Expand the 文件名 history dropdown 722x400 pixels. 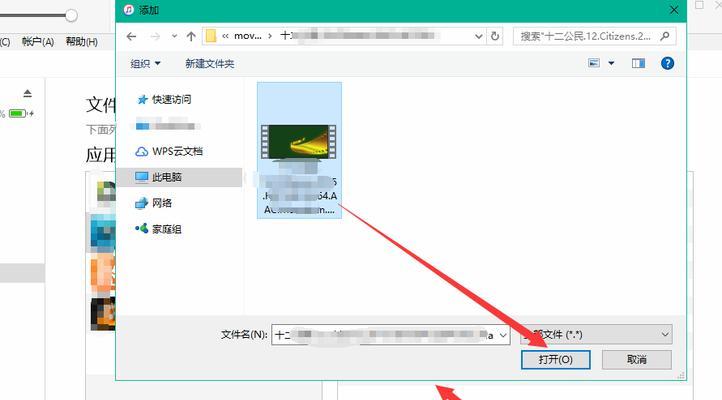click(503, 334)
